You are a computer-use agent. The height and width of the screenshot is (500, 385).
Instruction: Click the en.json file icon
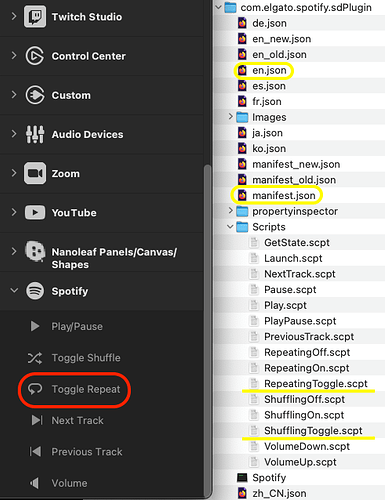pyautogui.click(x=242, y=70)
